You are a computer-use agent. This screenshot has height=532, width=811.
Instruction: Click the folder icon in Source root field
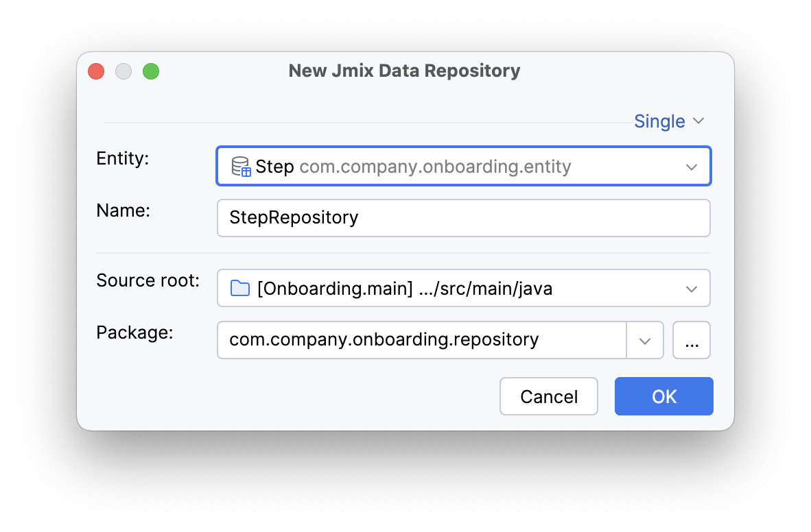238,289
